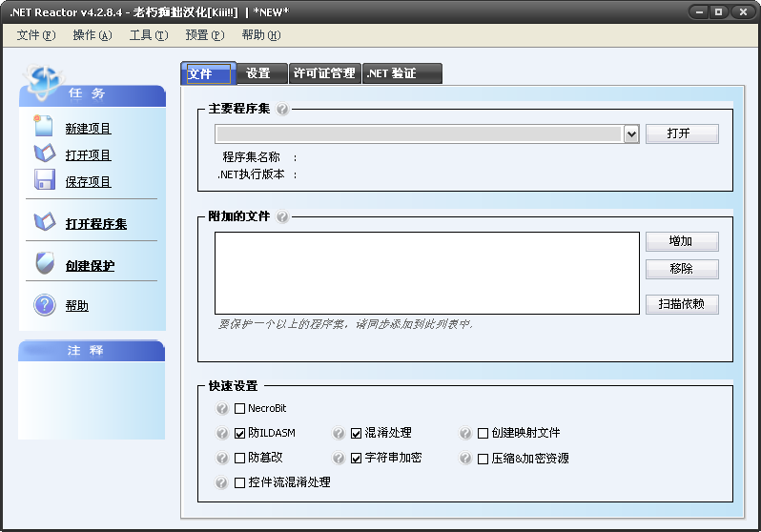Viewport: 761px width, 532px height.
Task: Click help icon next to 防ILDASM option
Action: (x=222, y=433)
